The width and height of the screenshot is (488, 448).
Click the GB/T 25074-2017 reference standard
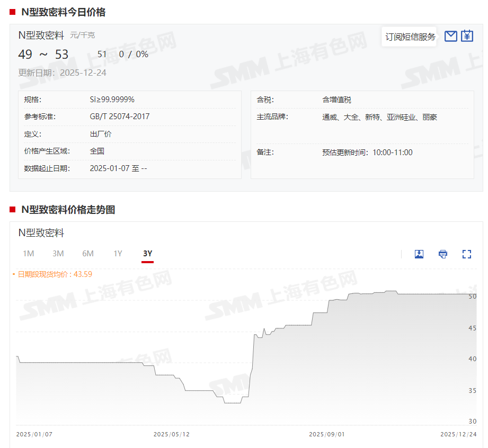tap(119, 117)
